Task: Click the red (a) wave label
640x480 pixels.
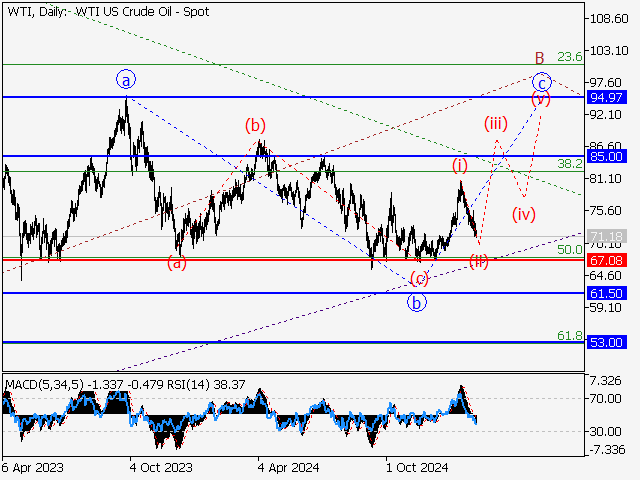Action: 176,264
